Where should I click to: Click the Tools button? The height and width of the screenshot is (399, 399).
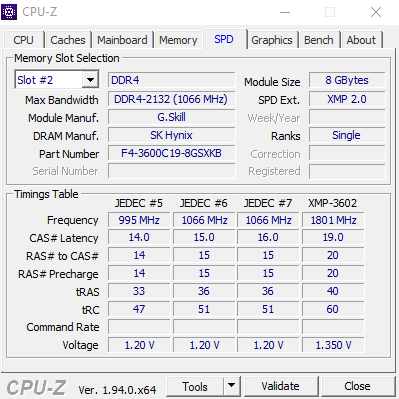tap(195, 386)
